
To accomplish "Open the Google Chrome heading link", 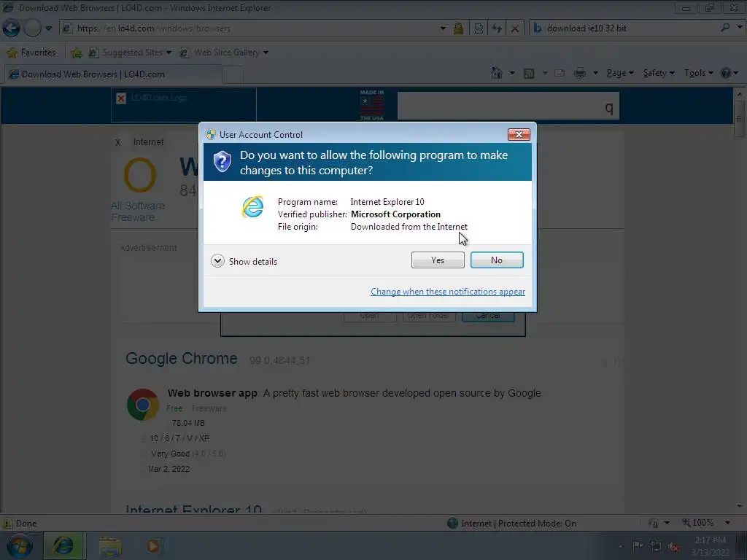I will pos(182,358).
